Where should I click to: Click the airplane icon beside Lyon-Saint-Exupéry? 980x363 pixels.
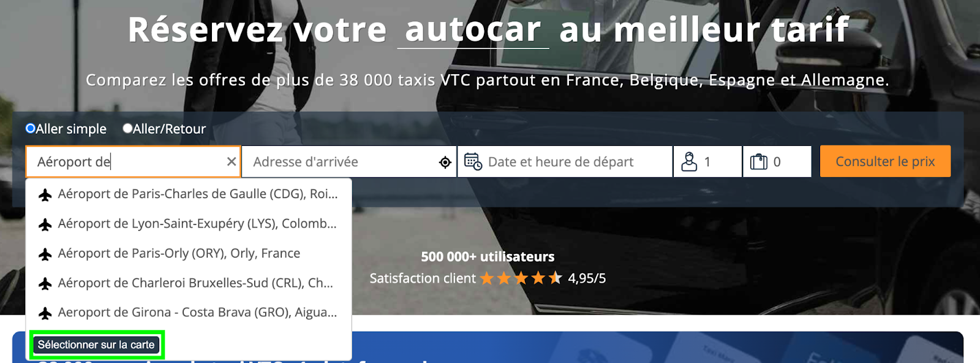pyautogui.click(x=45, y=224)
